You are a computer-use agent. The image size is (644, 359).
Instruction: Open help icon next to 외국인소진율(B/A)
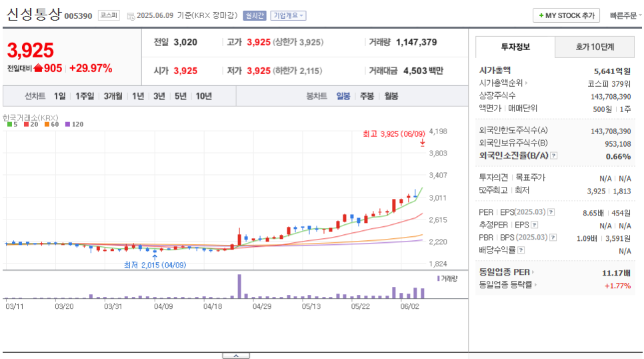pos(553,155)
